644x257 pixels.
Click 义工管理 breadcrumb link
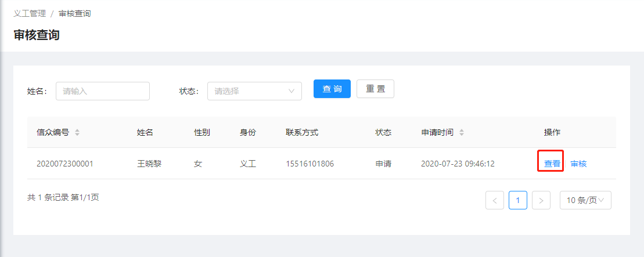point(30,13)
